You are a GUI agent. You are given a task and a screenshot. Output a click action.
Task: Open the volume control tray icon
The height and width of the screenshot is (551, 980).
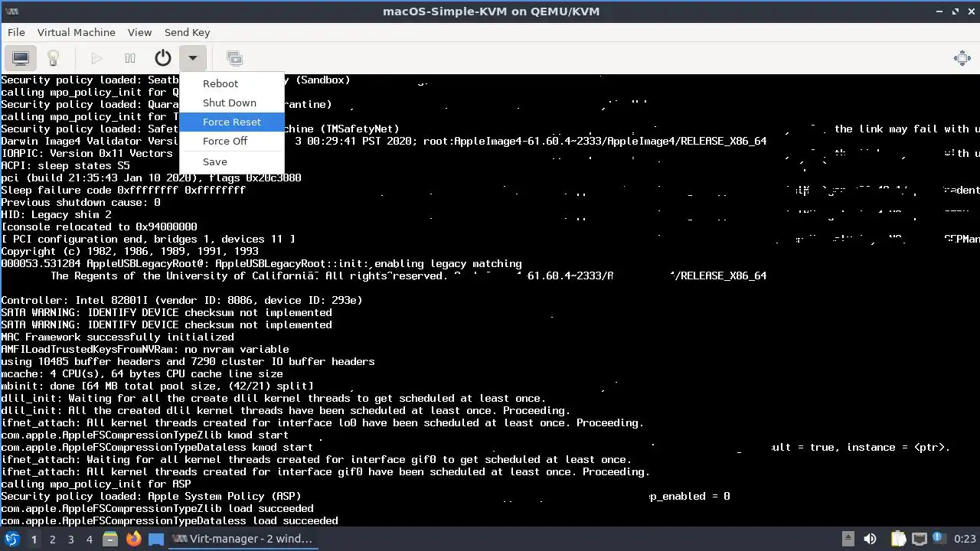pyautogui.click(x=870, y=539)
